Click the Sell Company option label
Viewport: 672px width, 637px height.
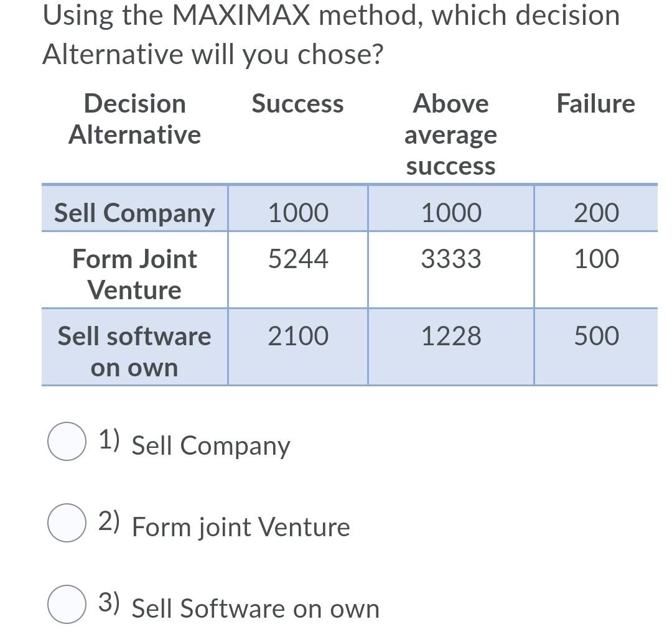pos(210,445)
